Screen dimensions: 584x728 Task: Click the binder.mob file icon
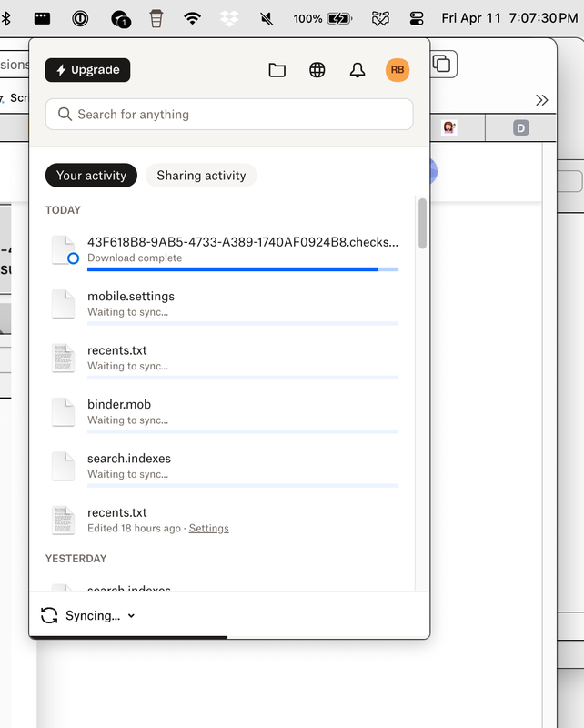tap(63, 411)
